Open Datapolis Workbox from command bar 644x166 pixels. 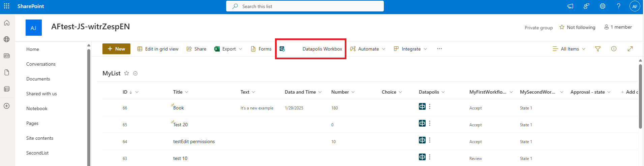tap(311, 49)
